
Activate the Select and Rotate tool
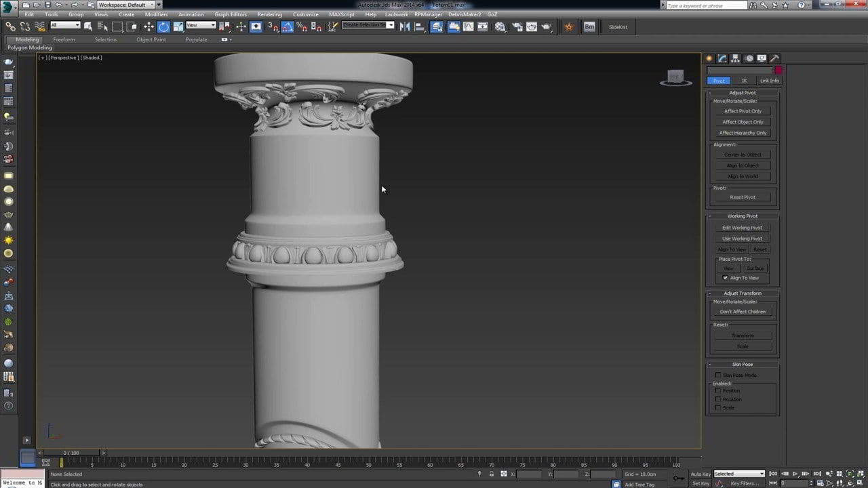click(x=163, y=26)
